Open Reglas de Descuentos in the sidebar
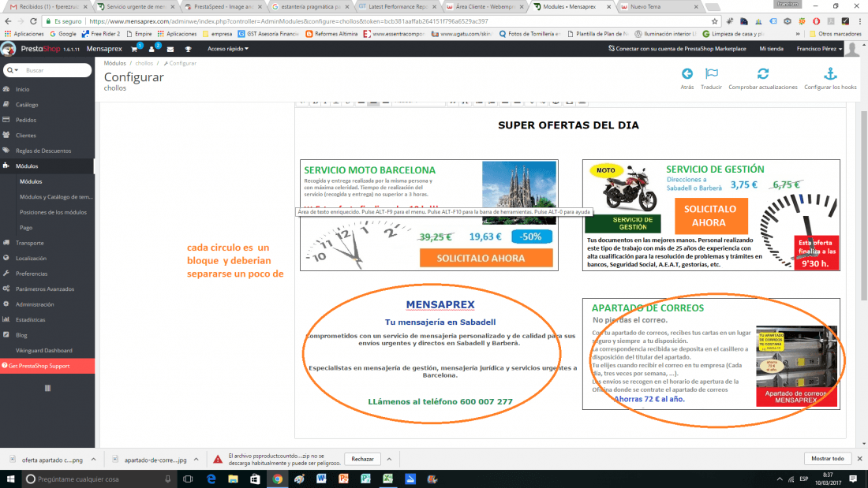The width and height of the screenshot is (868, 488). tap(43, 151)
